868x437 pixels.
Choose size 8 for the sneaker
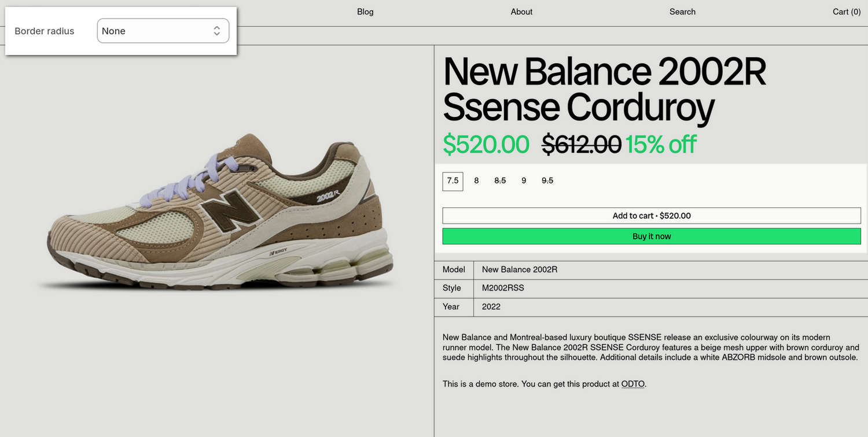[476, 181]
